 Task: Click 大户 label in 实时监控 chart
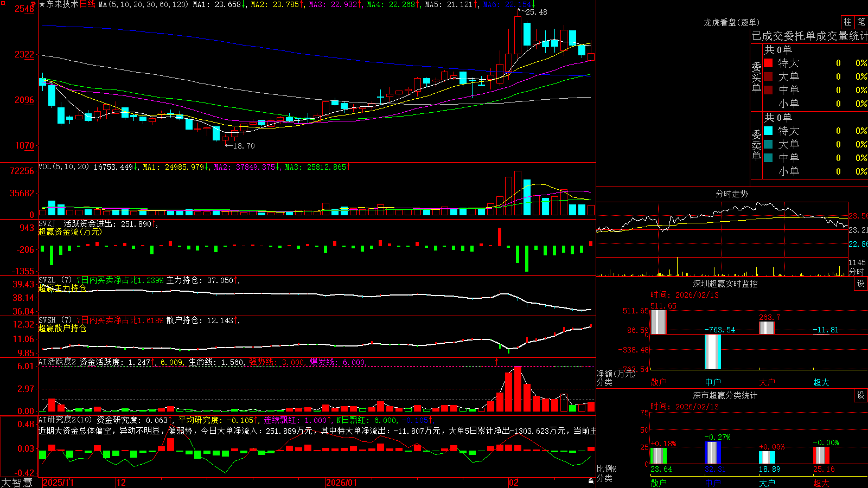pos(767,382)
